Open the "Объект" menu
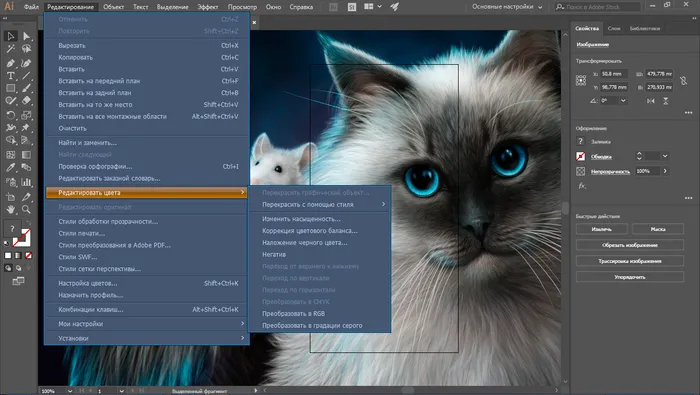Viewport: 700px width, 395px height. tap(113, 7)
